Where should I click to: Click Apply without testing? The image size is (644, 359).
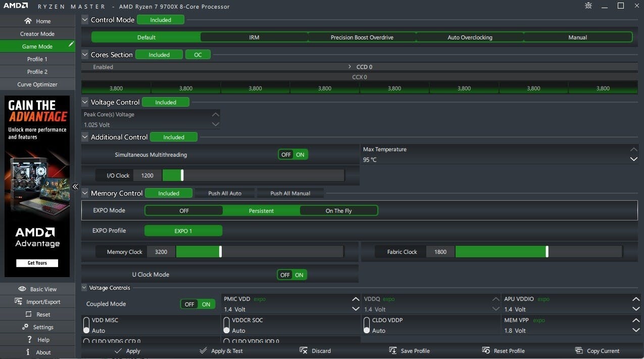127,351
